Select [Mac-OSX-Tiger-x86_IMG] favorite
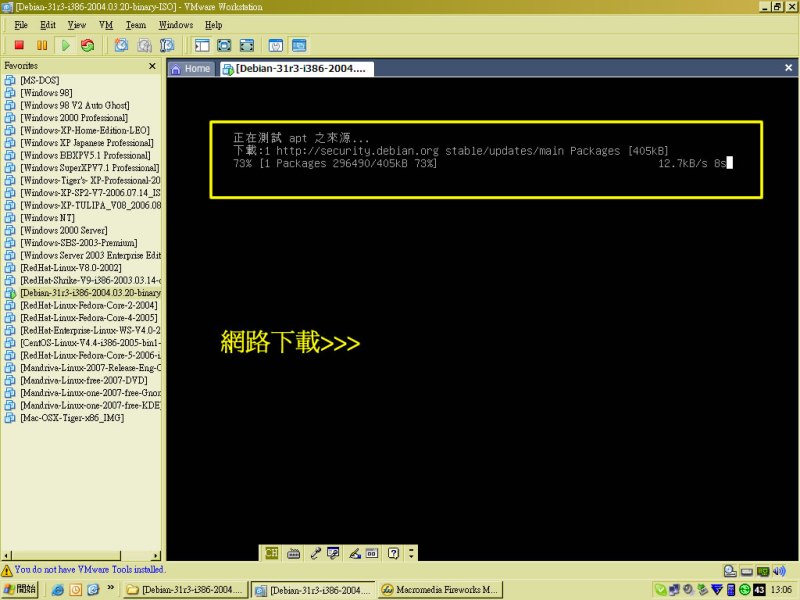800x600 pixels. pyautogui.click(x=72, y=418)
